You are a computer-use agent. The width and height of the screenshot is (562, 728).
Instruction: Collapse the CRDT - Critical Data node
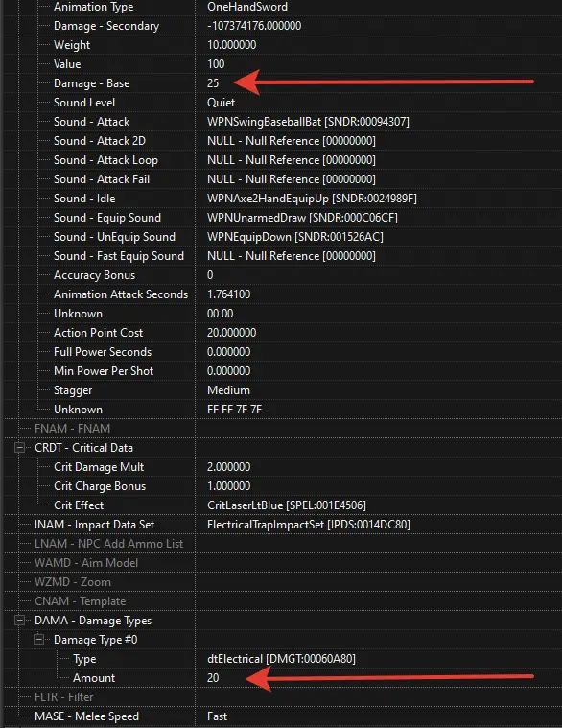coord(19,447)
